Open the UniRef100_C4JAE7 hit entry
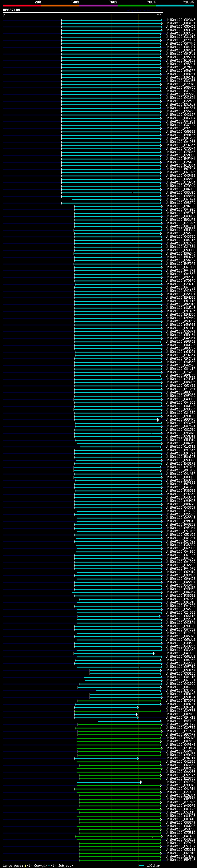Screen dimensions: 197x868 (x=180, y=474)
